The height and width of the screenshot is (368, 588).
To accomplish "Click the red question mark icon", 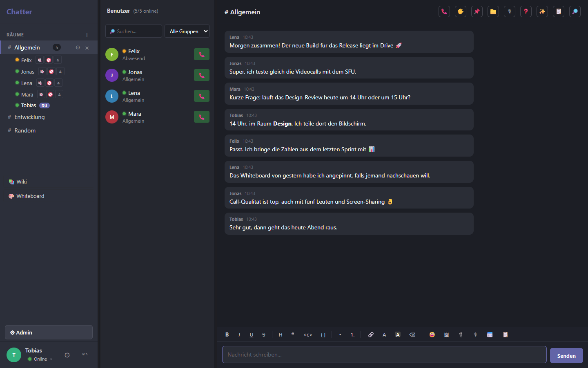I will click(x=526, y=11).
